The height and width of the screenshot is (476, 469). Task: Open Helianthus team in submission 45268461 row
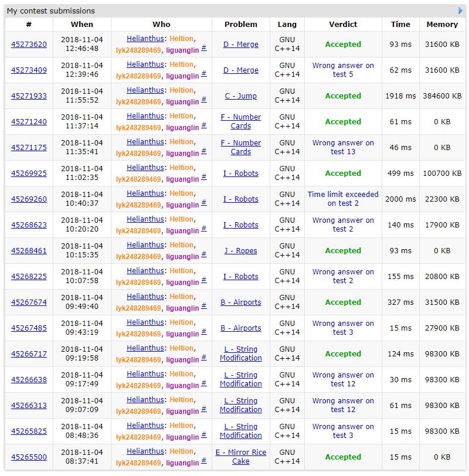pos(145,245)
